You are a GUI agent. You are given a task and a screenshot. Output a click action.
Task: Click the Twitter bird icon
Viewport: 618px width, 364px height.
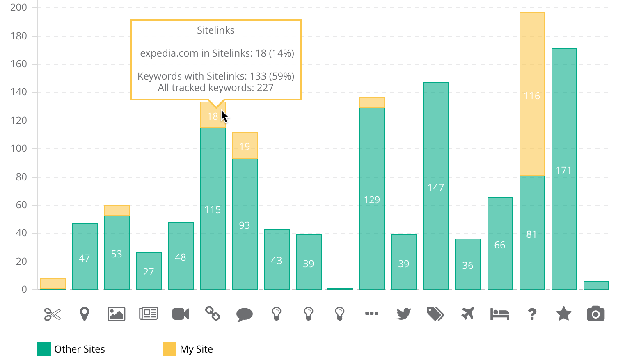[x=404, y=314]
